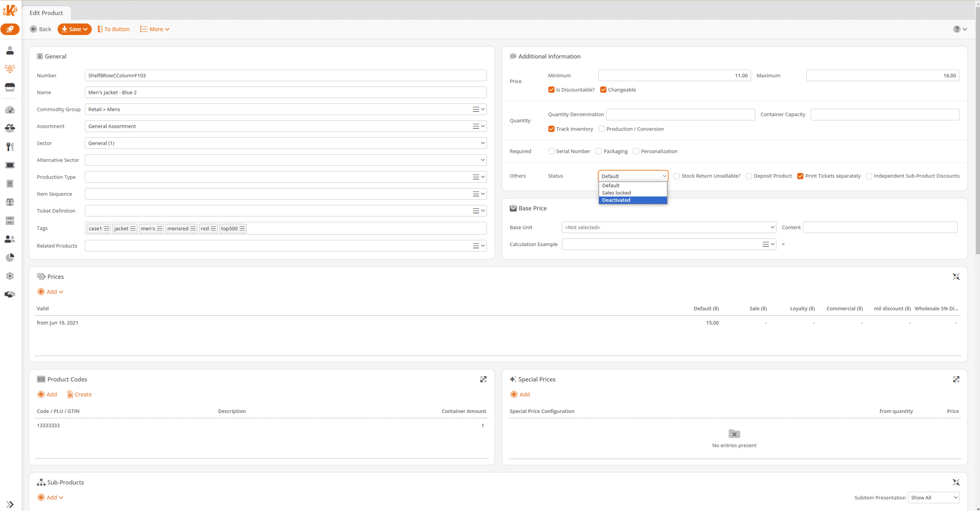Select Sales locked status option

pos(633,193)
